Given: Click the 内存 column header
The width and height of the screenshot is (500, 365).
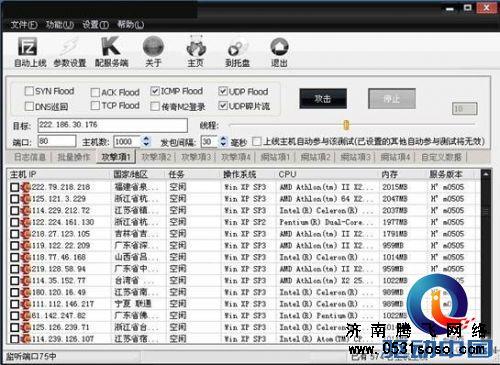Looking at the screenshot, I should pyautogui.click(x=403, y=174).
